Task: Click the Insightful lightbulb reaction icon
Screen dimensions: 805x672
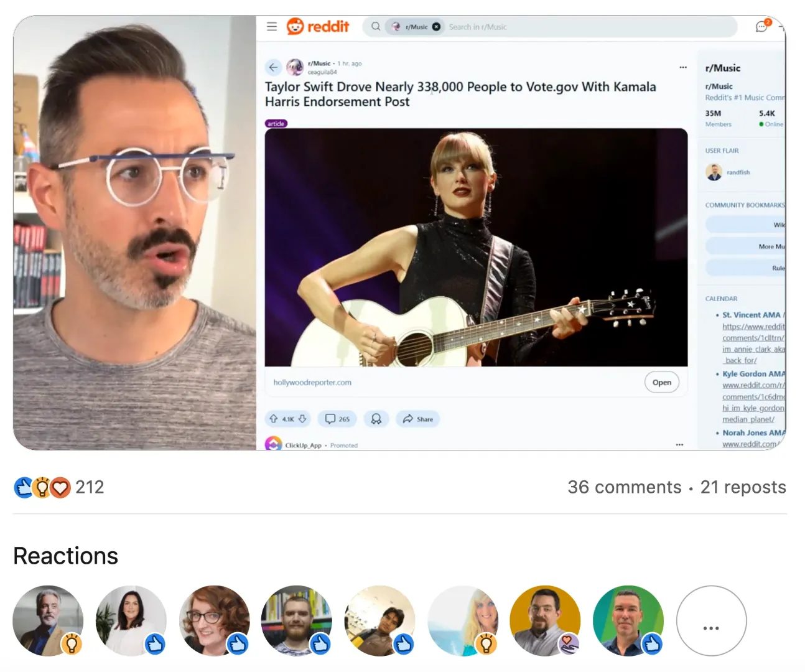Action: [x=42, y=487]
